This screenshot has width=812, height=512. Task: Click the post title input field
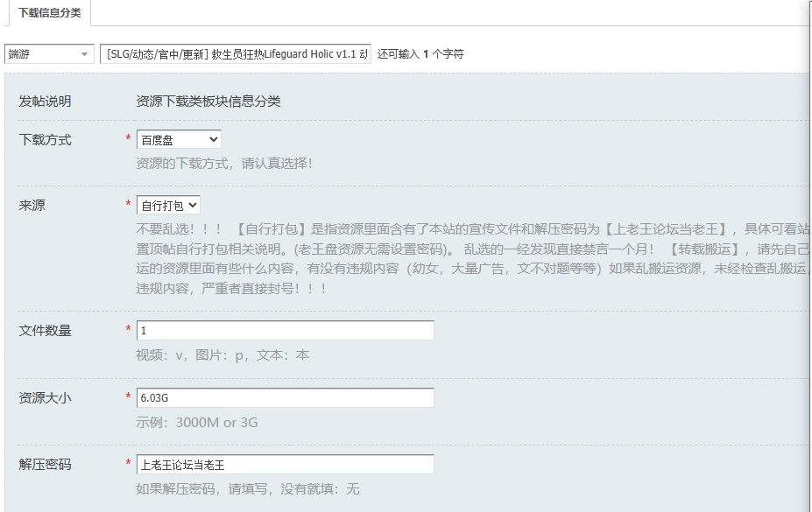click(x=236, y=53)
